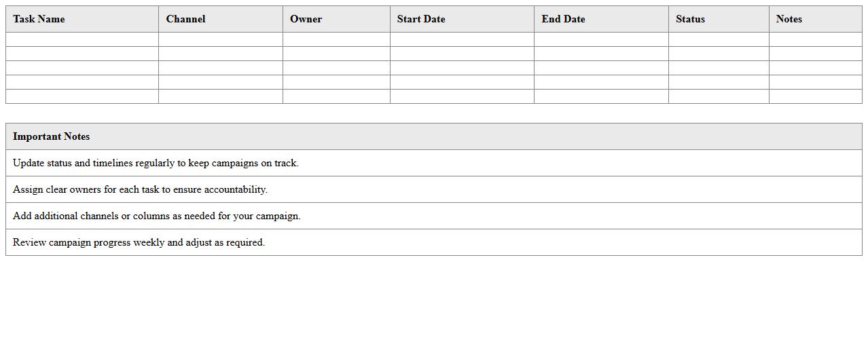Screen dimensions: 868x340
Task: Select the Start Date column header
Action: click(421, 19)
